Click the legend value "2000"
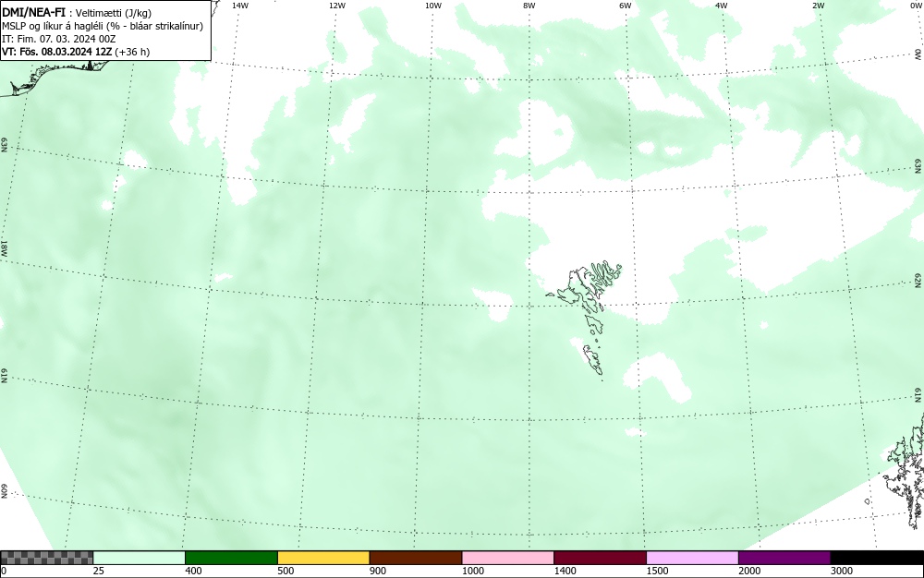 tap(749, 571)
